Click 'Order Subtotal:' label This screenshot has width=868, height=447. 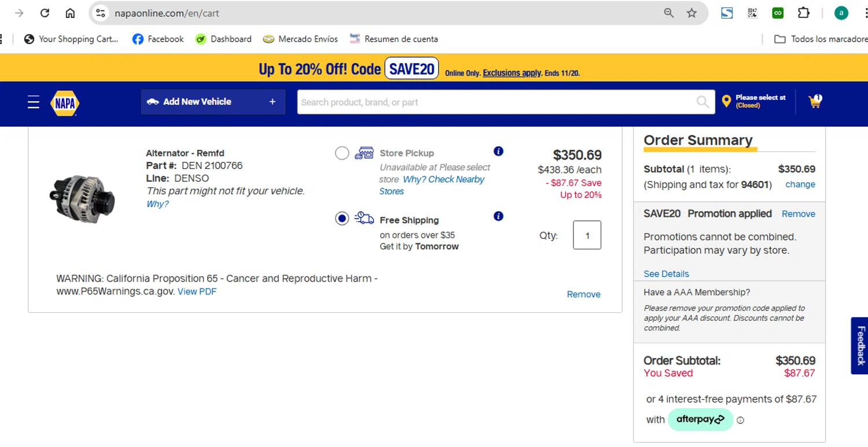[682, 360]
